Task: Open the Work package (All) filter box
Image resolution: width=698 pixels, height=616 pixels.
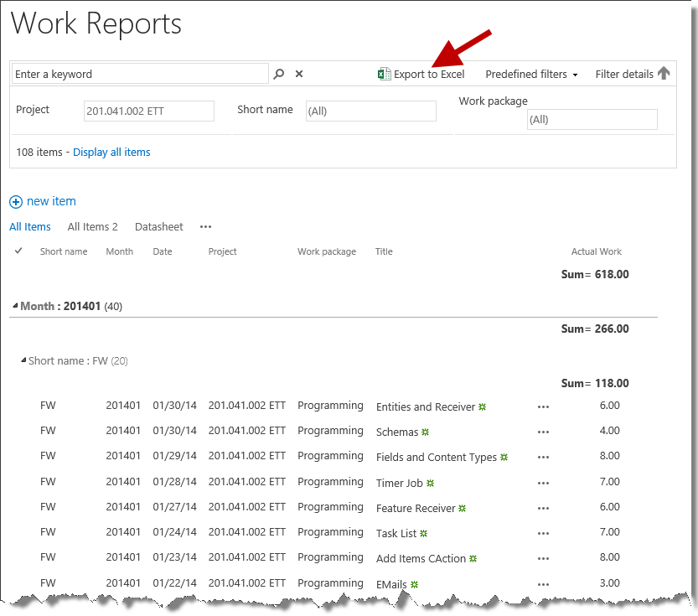Action: [x=592, y=119]
